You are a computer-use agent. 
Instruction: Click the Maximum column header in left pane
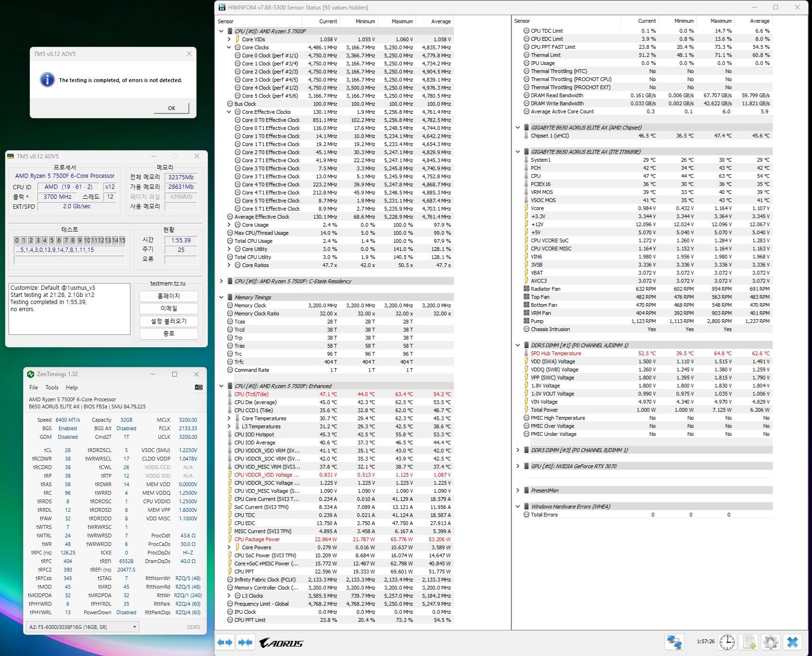click(402, 21)
